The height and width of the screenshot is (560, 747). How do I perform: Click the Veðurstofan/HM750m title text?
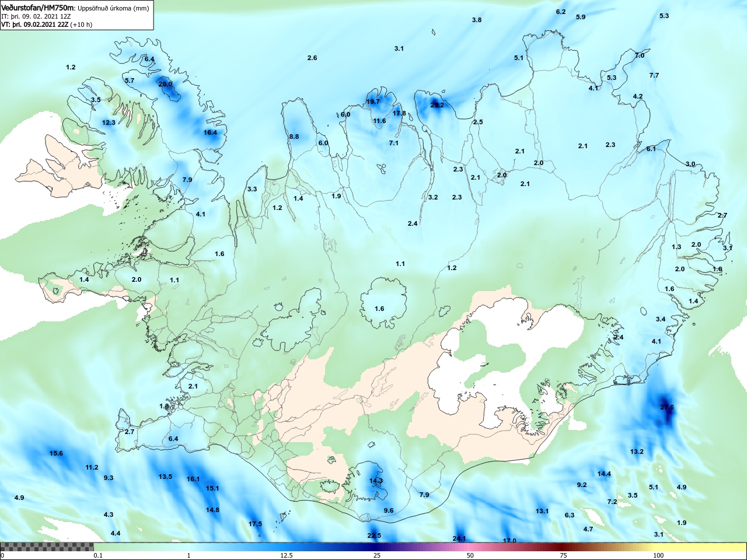[x=38, y=8]
